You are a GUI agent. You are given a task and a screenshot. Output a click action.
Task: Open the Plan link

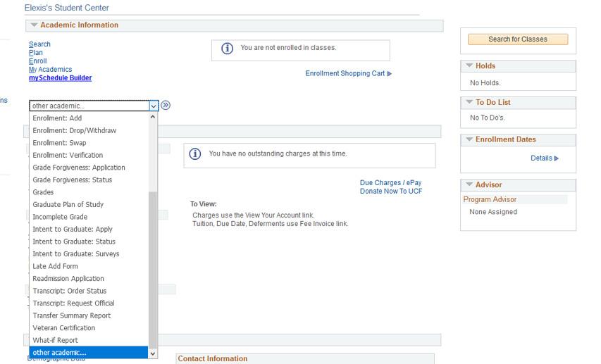tap(36, 53)
